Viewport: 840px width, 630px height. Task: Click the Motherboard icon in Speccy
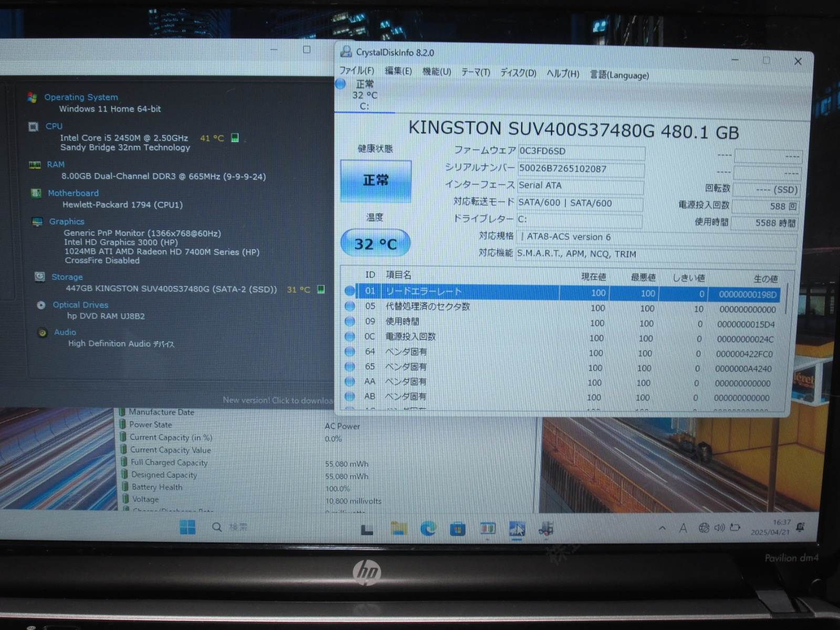[36, 193]
